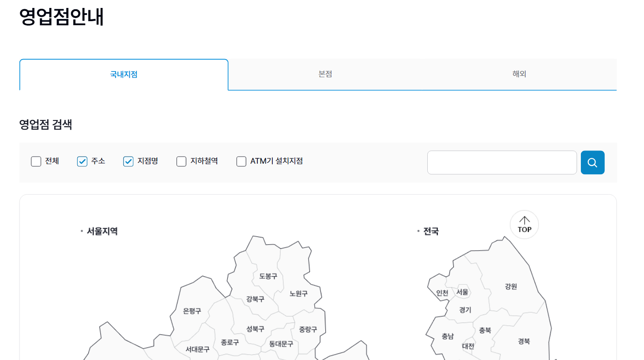The height and width of the screenshot is (360, 644).
Task: Check the ATM기 설치지점 checkbox
Action: [241, 161]
